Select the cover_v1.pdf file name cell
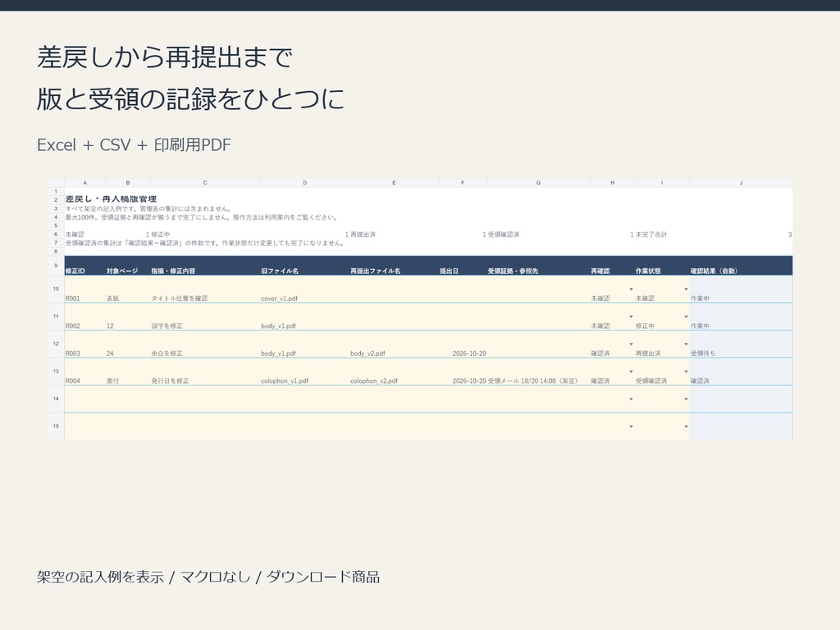The width and height of the screenshot is (840, 630). tap(305, 290)
